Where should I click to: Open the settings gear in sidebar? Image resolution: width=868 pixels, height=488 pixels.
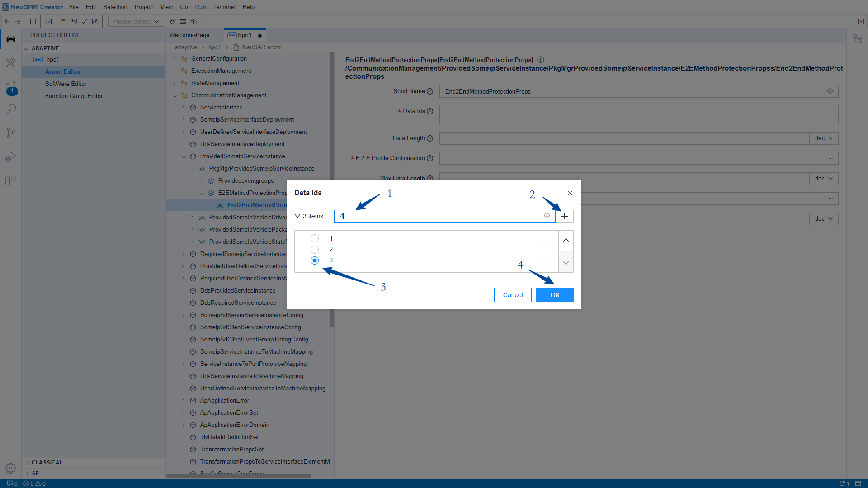point(11,468)
